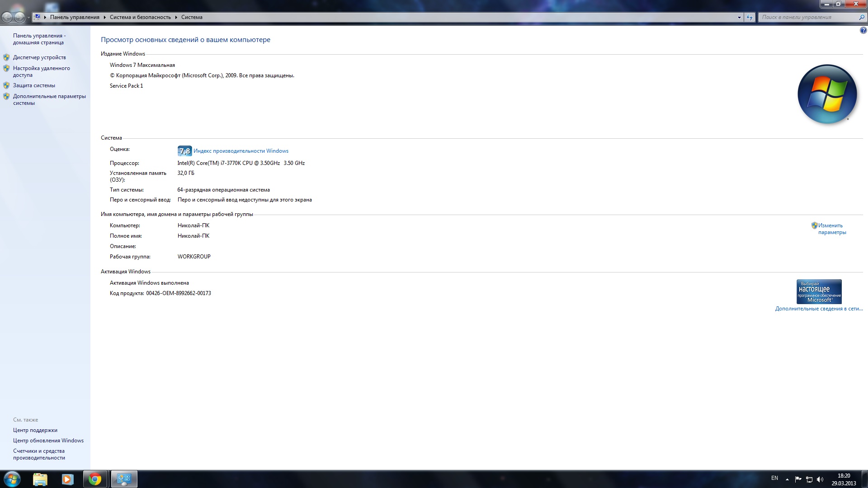Viewport: 868px width, 488px height.
Task: Click volume speaker tray icon
Action: click(820, 479)
